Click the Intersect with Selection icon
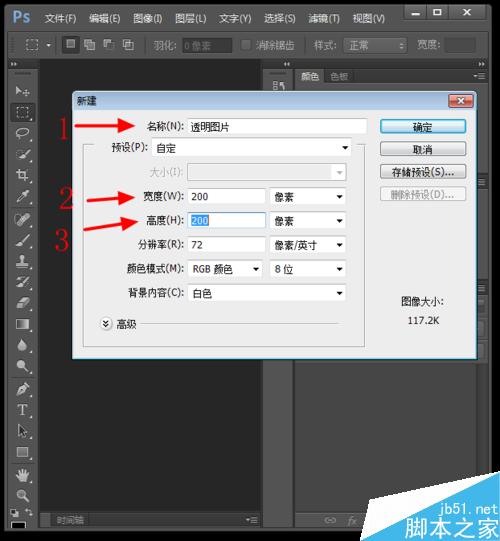Image resolution: width=500 pixels, height=541 pixels. 128,45
